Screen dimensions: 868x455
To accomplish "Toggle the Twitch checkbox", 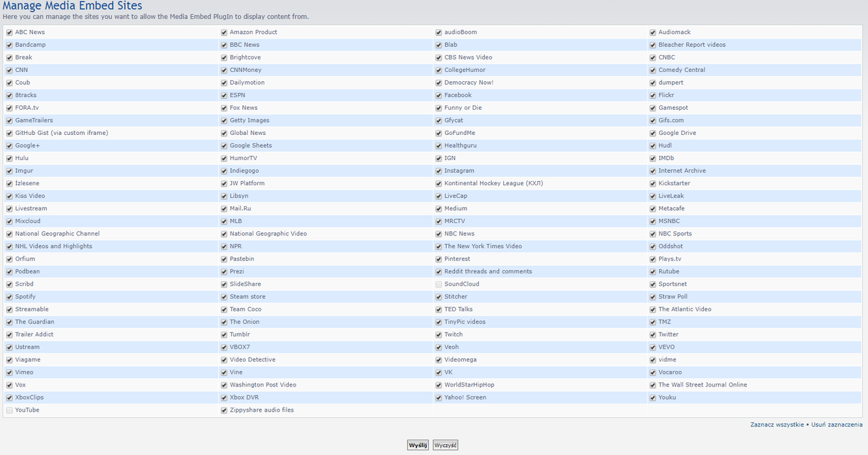I will (439, 334).
